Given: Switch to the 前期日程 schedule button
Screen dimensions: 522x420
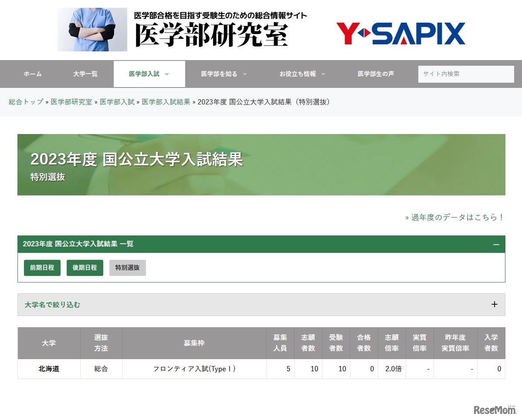Looking at the screenshot, I should (x=42, y=268).
